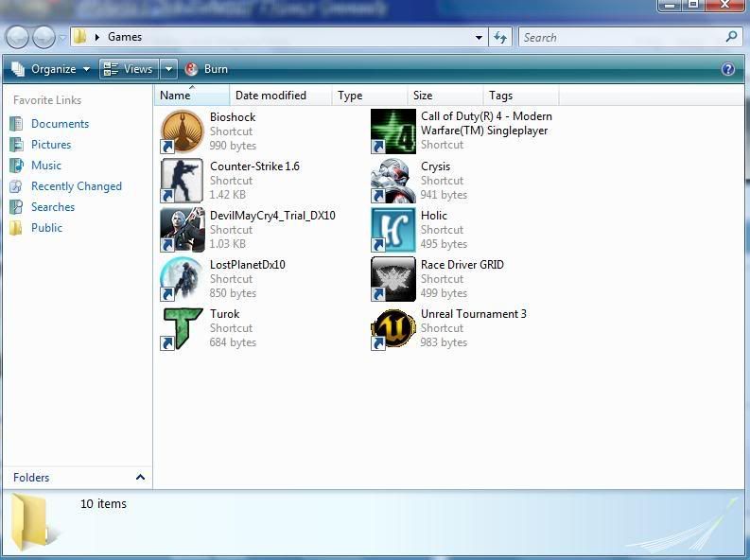Sort by the Size column header

click(x=423, y=96)
